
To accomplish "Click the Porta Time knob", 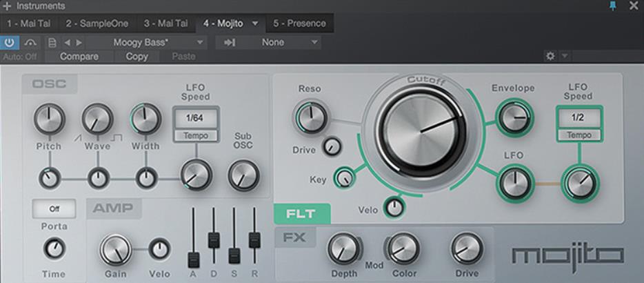I will coord(54,248).
